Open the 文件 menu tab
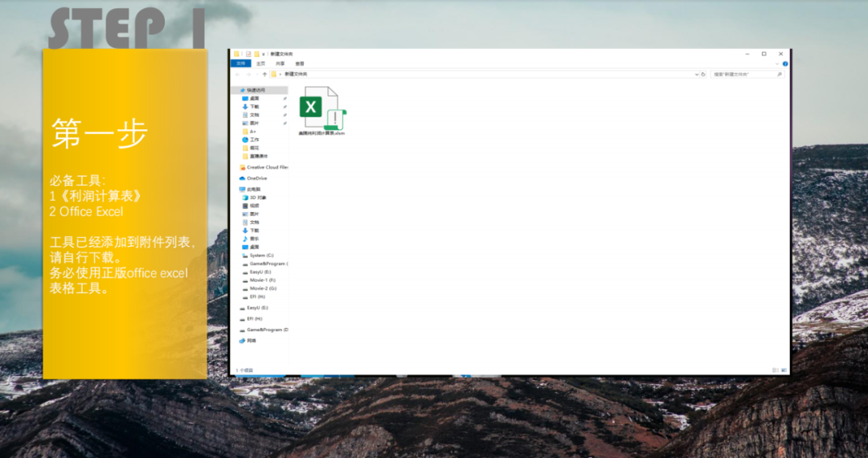 240,63
